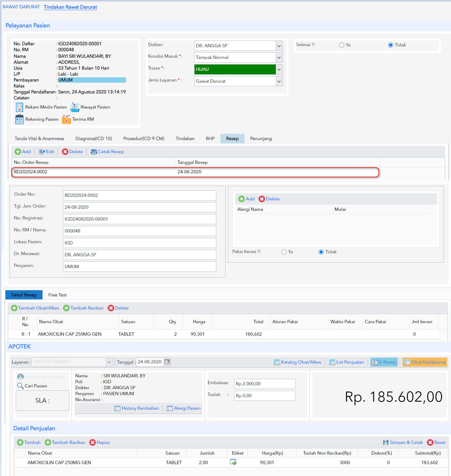Switch to Tindakan tab
This screenshot has height=476, width=451.
click(185, 139)
